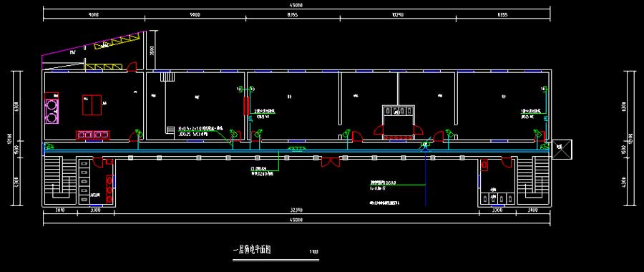
Task: Click the crossed-square shaft symbol at right end
Action: pos(562,150)
